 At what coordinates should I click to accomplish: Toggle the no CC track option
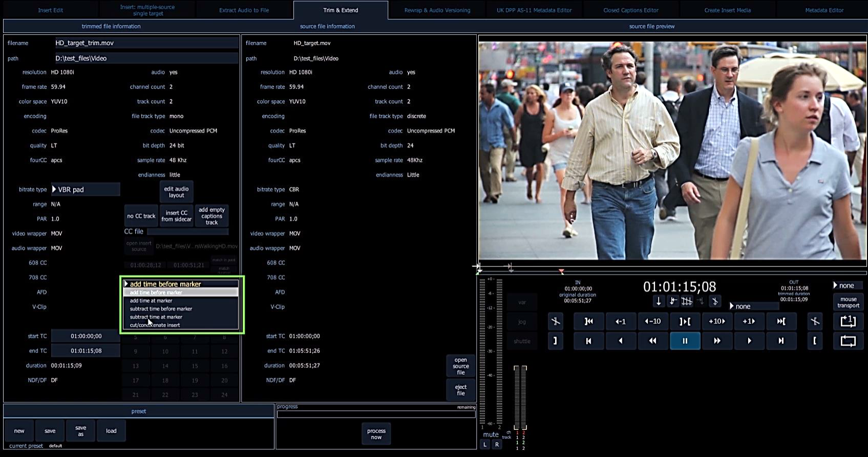(x=141, y=216)
